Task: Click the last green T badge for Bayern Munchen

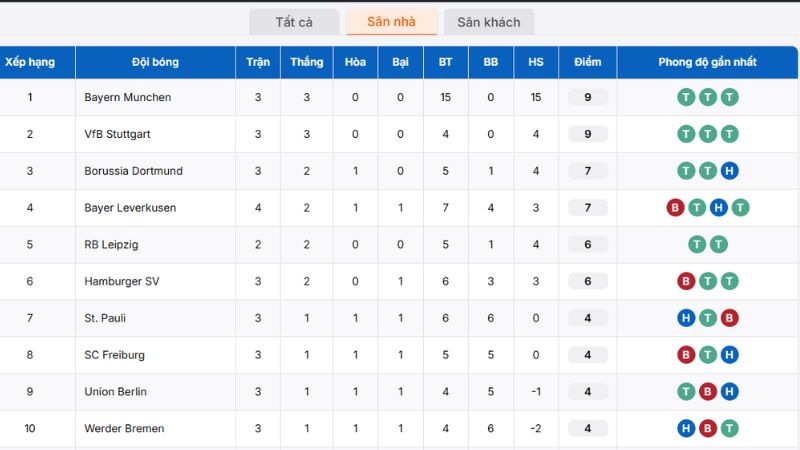Action: pyautogui.click(x=730, y=97)
